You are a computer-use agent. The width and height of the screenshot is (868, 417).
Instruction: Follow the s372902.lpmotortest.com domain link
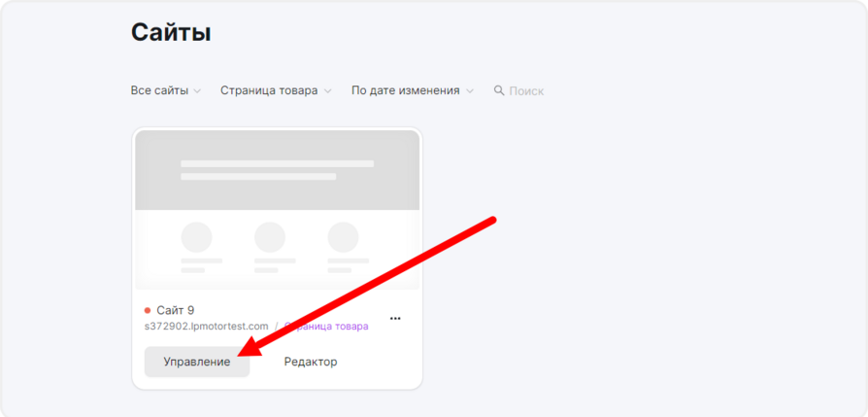click(x=205, y=327)
